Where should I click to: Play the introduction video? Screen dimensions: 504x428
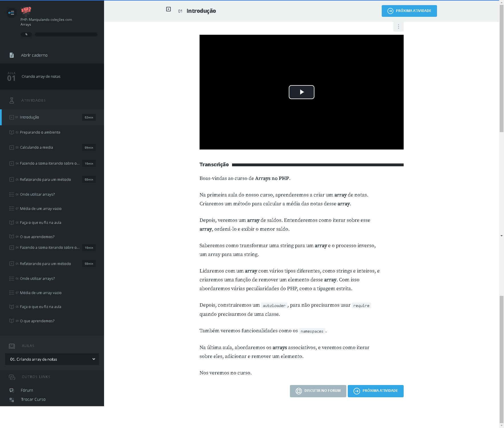[301, 92]
